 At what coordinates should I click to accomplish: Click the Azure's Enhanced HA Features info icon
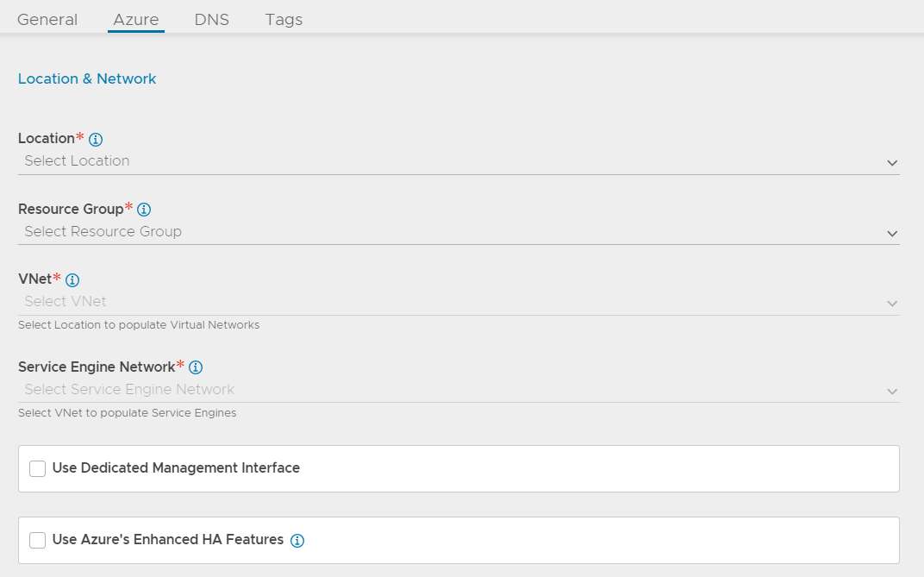297,541
